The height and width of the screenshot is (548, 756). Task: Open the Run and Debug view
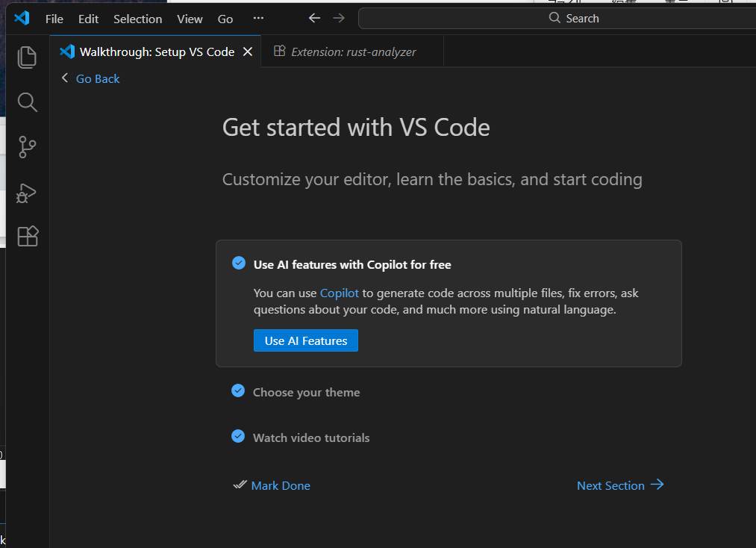pos(27,193)
